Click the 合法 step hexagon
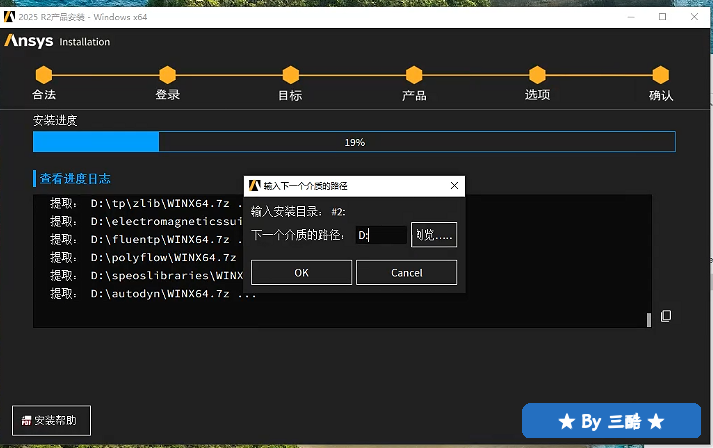The image size is (713, 448). [44, 75]
